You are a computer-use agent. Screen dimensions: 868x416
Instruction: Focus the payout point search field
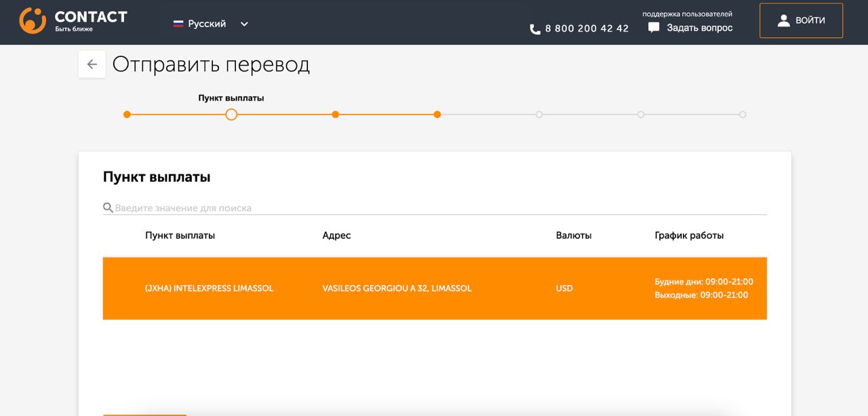434,208
